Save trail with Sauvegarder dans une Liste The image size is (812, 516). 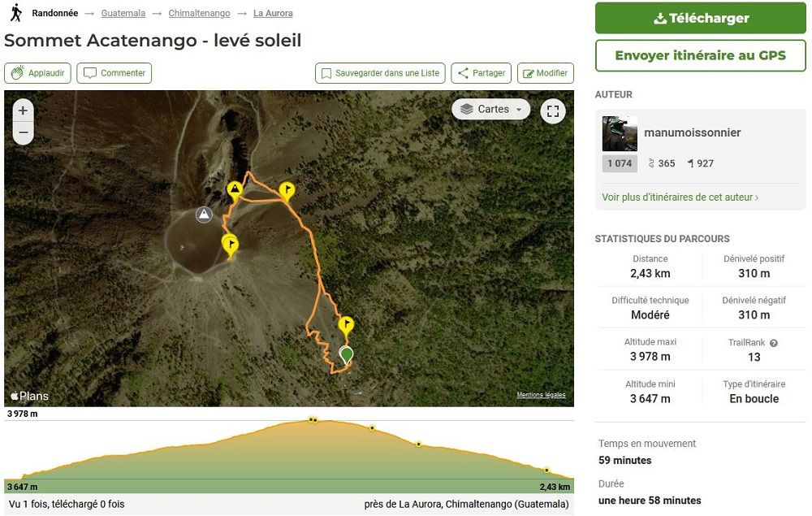click(x=379, y=73)
